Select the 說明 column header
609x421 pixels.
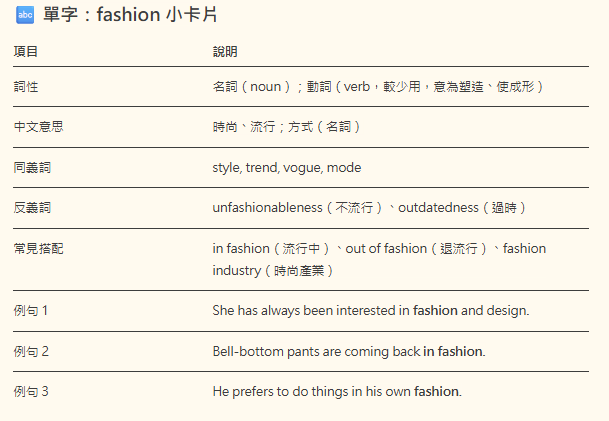225,51
